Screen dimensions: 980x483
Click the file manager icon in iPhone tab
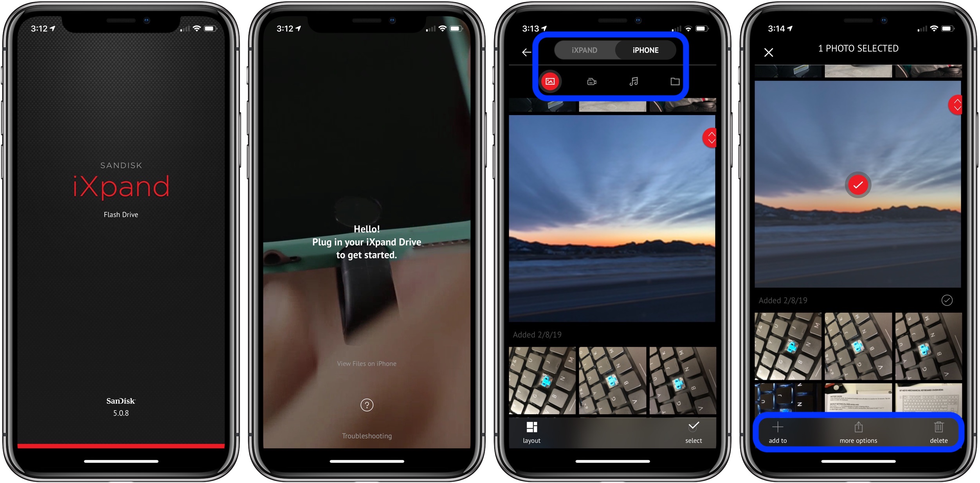click(674, 81)
